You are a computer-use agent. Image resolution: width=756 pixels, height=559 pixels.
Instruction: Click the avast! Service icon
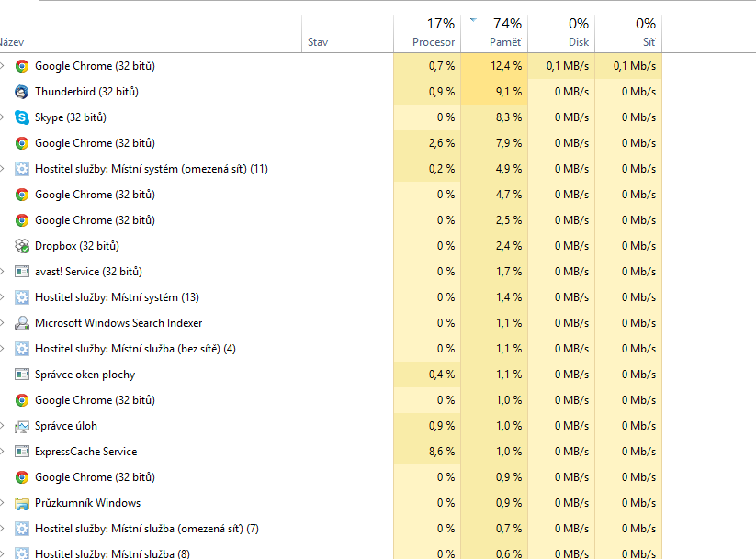pyautogui.click(x=22, y=272)
